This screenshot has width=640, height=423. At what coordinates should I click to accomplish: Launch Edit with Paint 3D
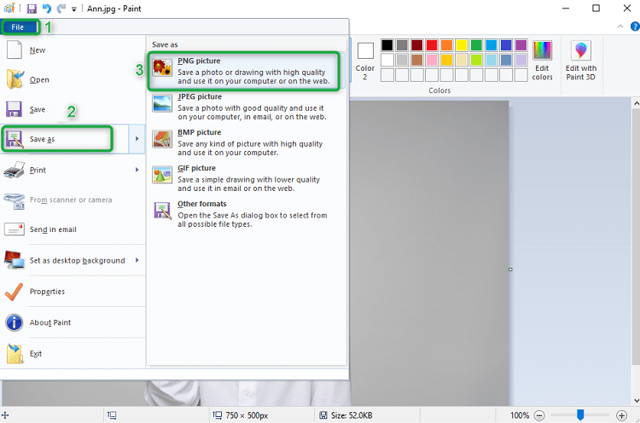tap(581, 60)
